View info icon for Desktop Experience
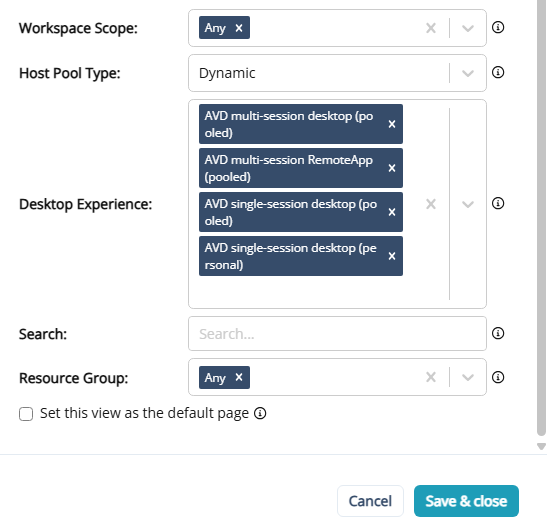The image size is (547, 521). 498,203
